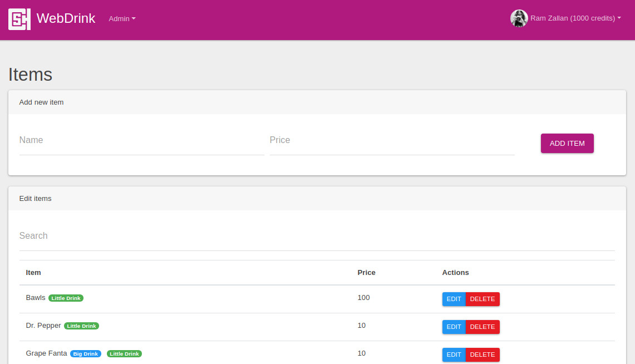Edit the Dr. Pepper item
The width and height of the screenshot is (635, 364).
click(454, 327)
